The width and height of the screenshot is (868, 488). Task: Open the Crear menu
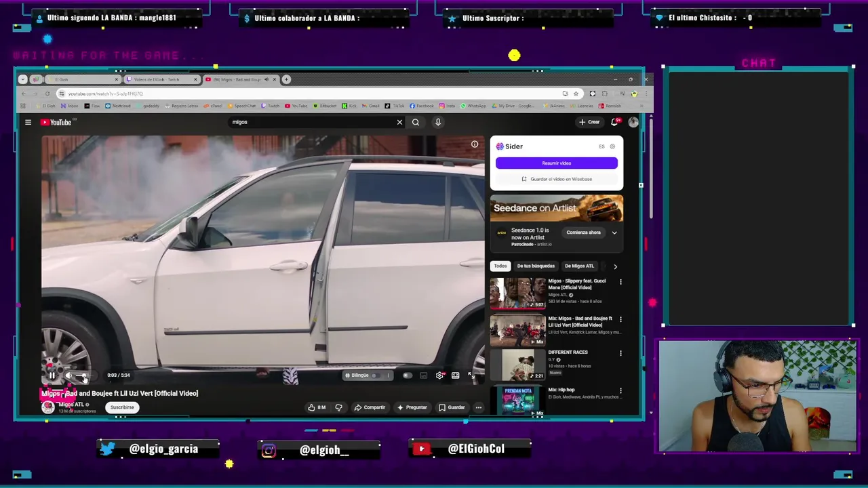[589, 122]
